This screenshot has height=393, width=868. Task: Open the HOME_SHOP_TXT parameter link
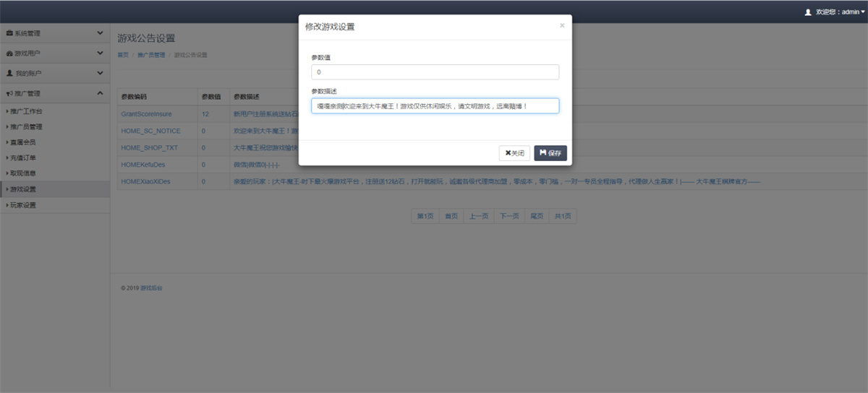pos(149,147)
